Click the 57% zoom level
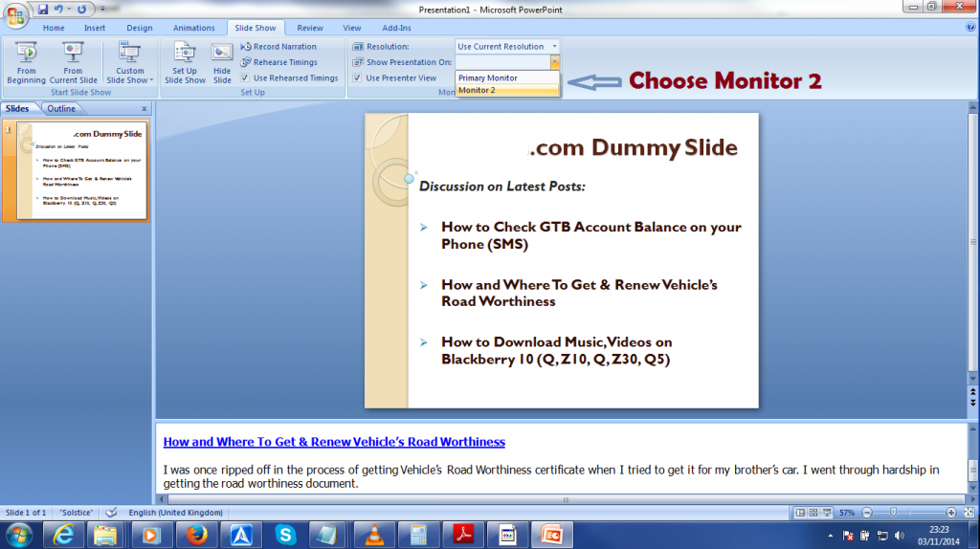980x549 pixels. click(847, 513)
